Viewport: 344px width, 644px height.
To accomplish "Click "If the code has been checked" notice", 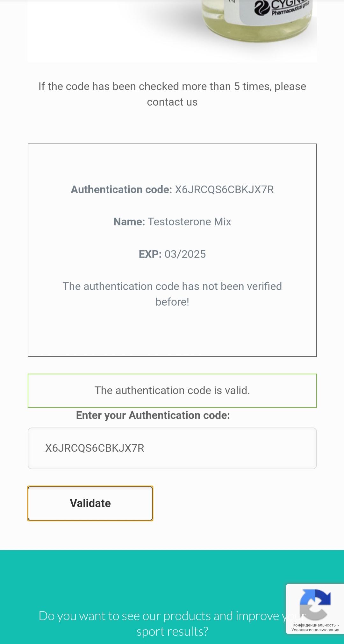I will tap(172, 87).
